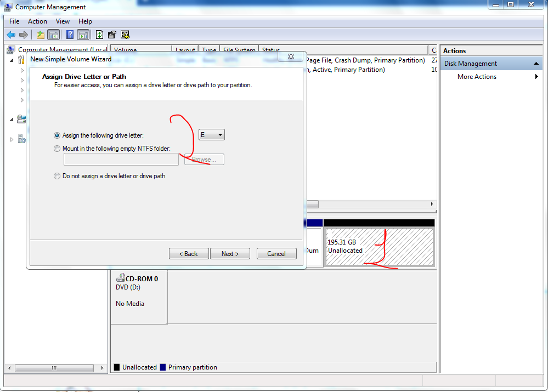Open the View menu

pos(63,21)
